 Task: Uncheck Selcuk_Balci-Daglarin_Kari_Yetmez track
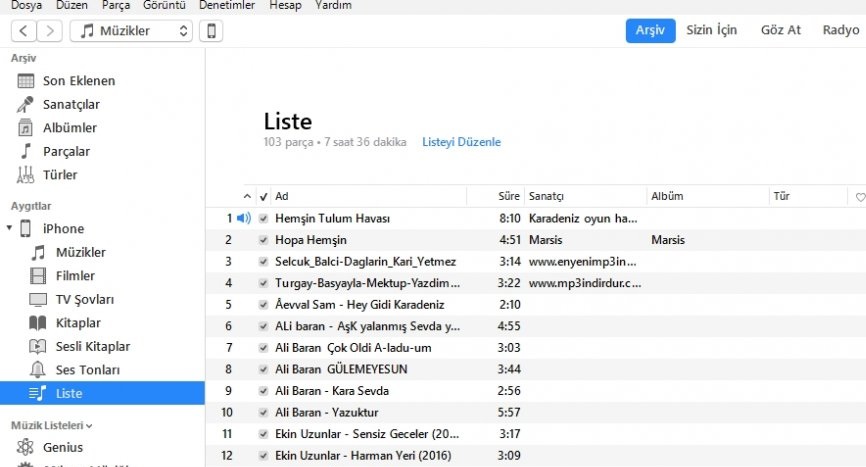(263, 262)
